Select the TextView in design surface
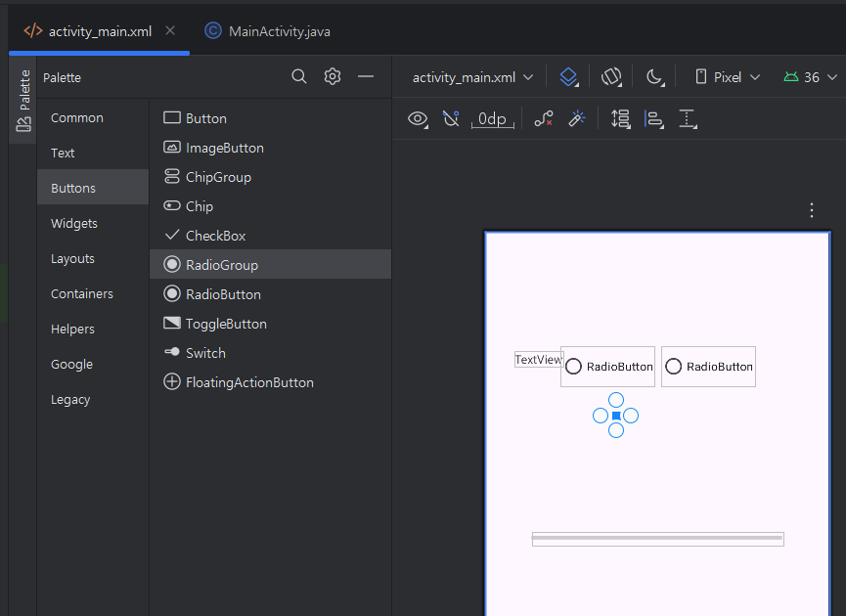846x616 pixels. click(537, 359)
